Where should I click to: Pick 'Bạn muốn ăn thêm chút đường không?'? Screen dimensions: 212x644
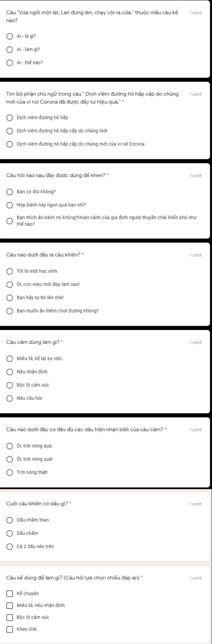click(x=10, y=311)
